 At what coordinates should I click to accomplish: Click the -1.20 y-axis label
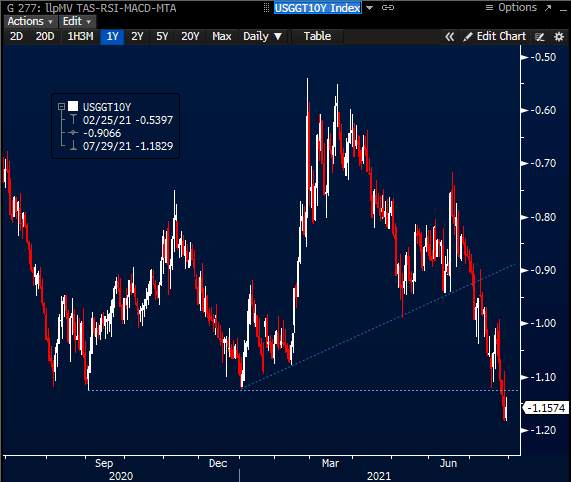tap(544, 430)
